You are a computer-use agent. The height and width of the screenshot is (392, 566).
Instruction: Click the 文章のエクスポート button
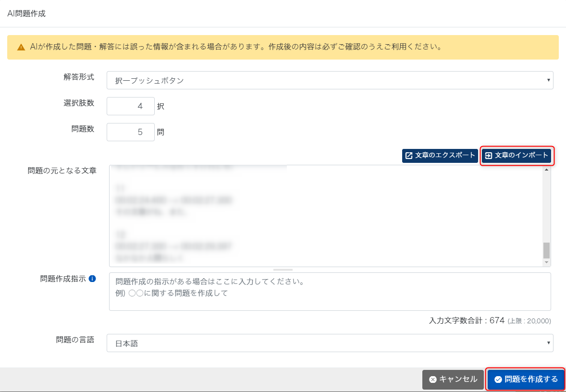[x=440, y=156]
